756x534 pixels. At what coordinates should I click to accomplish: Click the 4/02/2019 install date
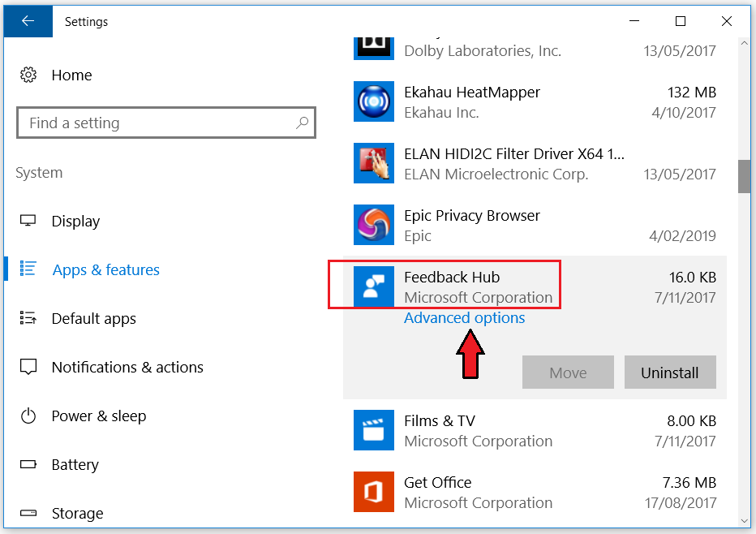683,236
